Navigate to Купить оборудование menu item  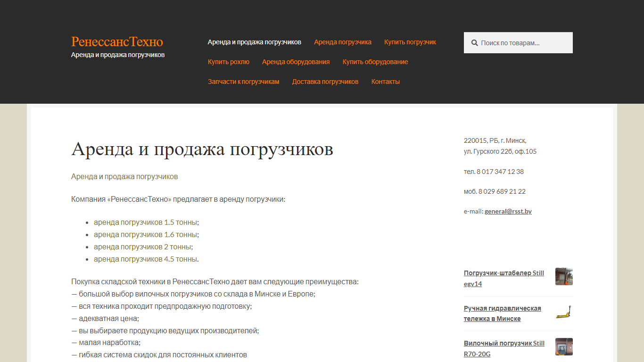coord(375,62)
